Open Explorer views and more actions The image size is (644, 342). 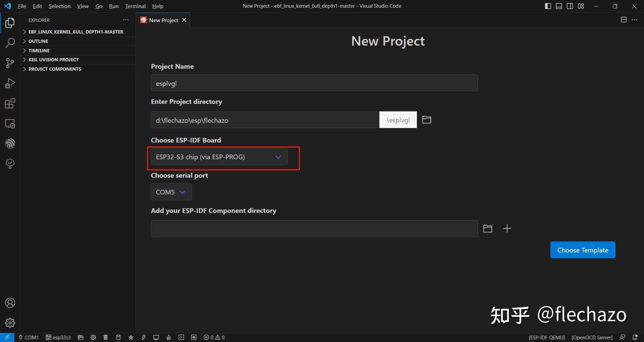tap(126, 20)
